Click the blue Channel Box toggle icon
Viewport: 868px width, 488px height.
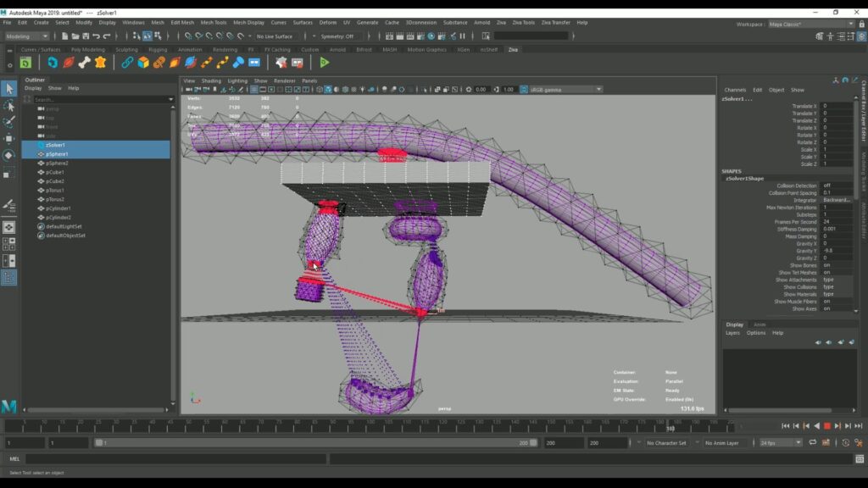tap(861, 36)
